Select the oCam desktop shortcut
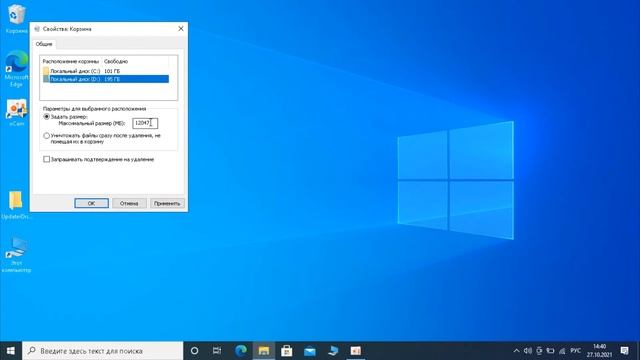The height and width of the screenshot is (360, 640). click(x=16, y=113)
